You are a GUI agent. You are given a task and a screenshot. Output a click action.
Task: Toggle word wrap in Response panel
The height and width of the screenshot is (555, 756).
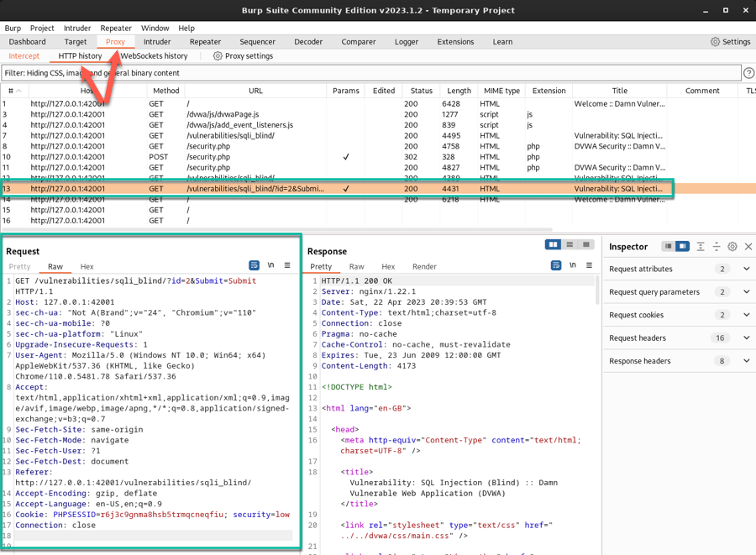coord(556,265)
